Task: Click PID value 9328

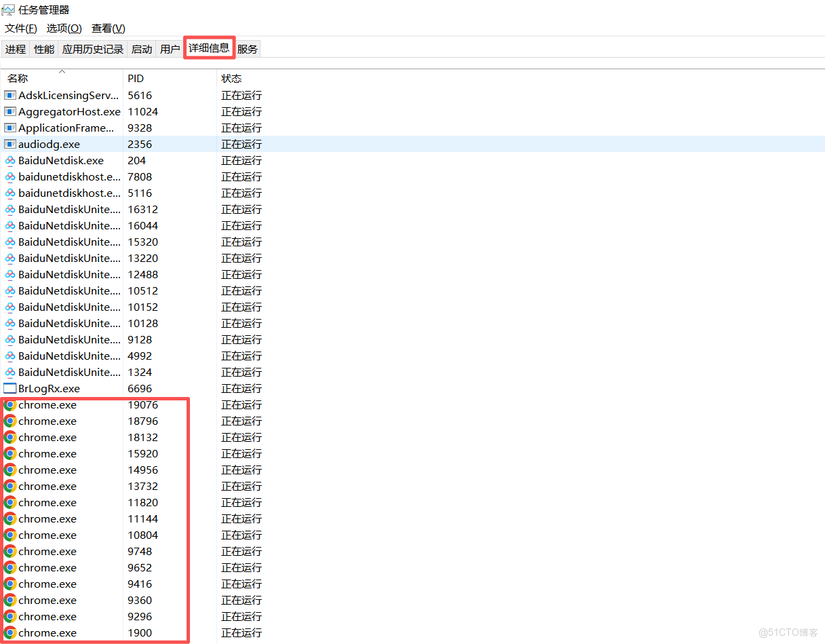Action: pos(140,128)
